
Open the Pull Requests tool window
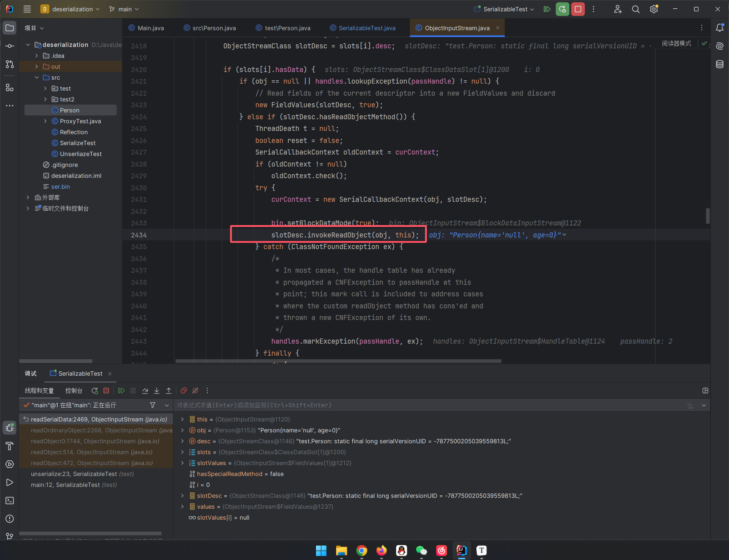[10, 64]
